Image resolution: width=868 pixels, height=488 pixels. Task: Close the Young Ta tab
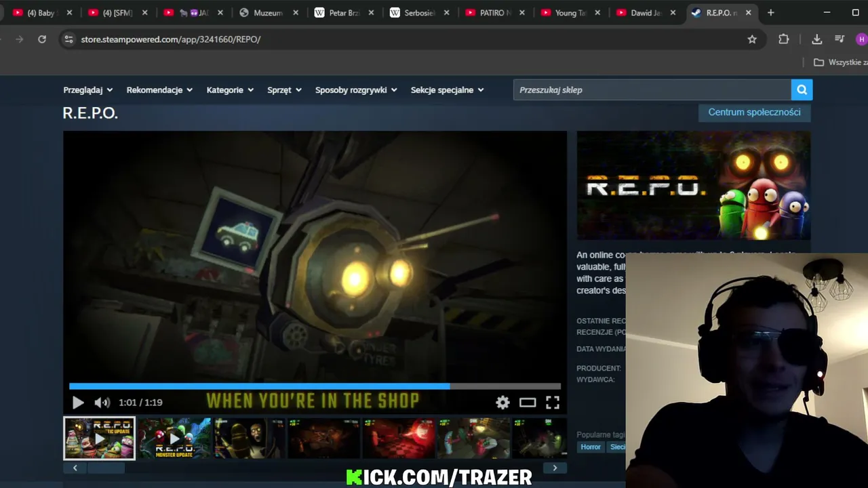coord(597,13)
